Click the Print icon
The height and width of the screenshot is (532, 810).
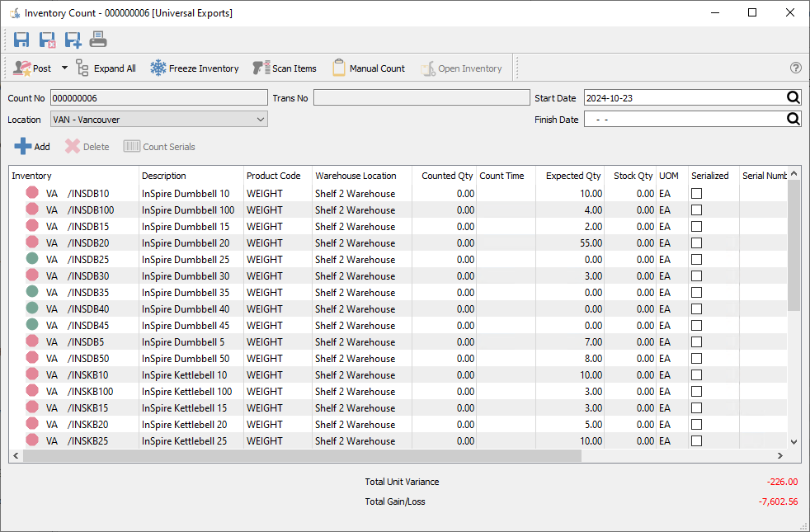(x=98, y=40)
